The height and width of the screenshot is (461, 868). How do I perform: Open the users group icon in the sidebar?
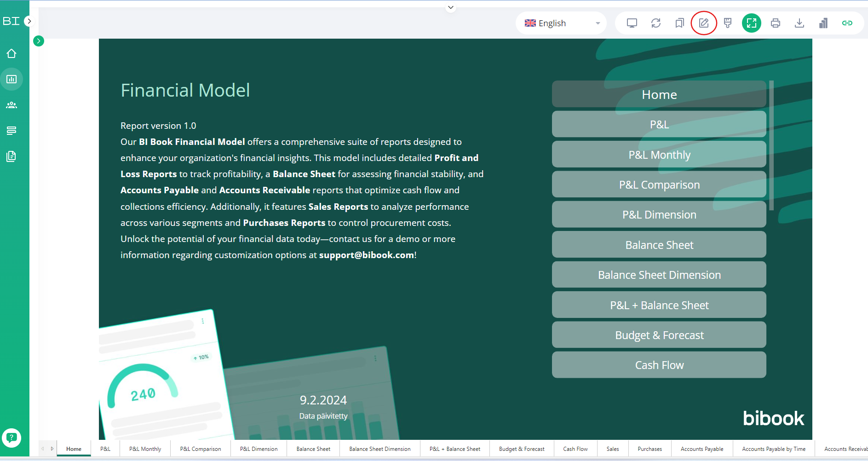[x=11, y=105]
